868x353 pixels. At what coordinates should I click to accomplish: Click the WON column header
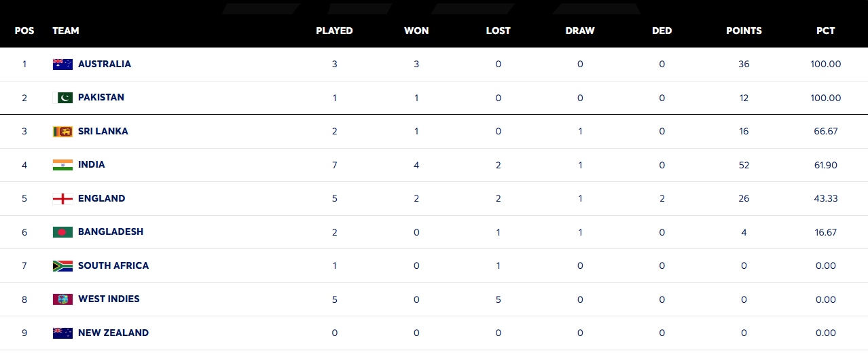click(x=416, y=31)
